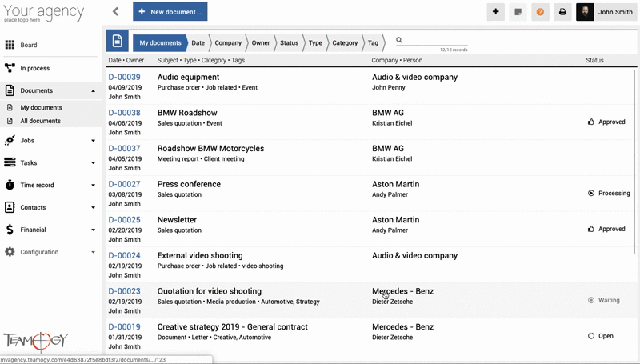Collapse the sidebar with the back chevron
This screenshot has width=640, height=364.
coord(115,11)
